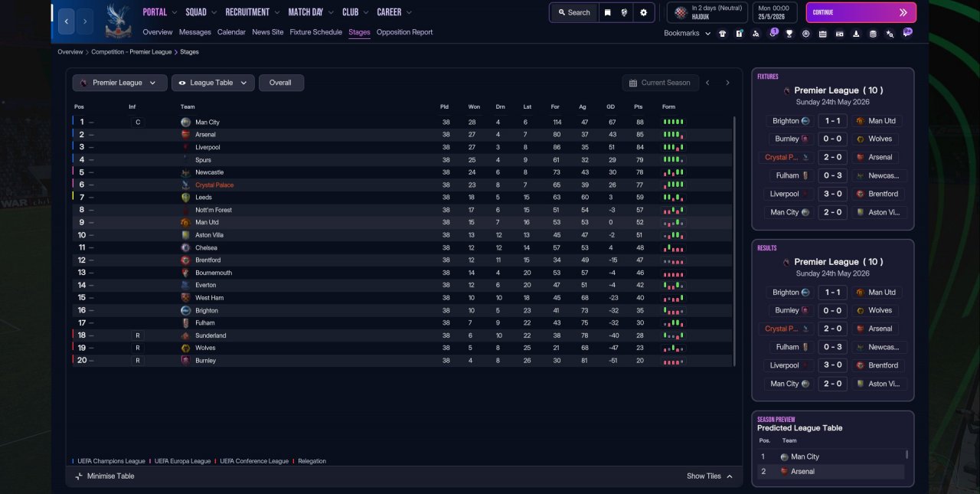Go forward with the right arrow button

tap(85, 21)
